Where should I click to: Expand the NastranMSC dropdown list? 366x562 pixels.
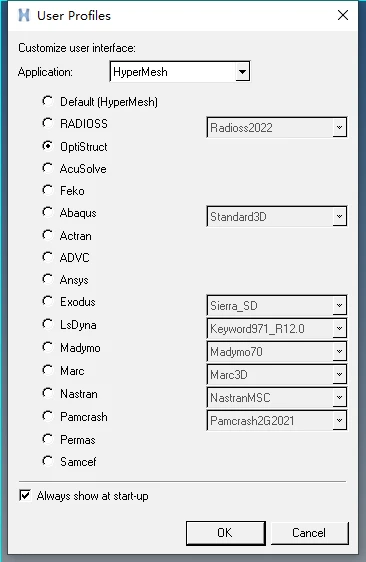(277, 397)
